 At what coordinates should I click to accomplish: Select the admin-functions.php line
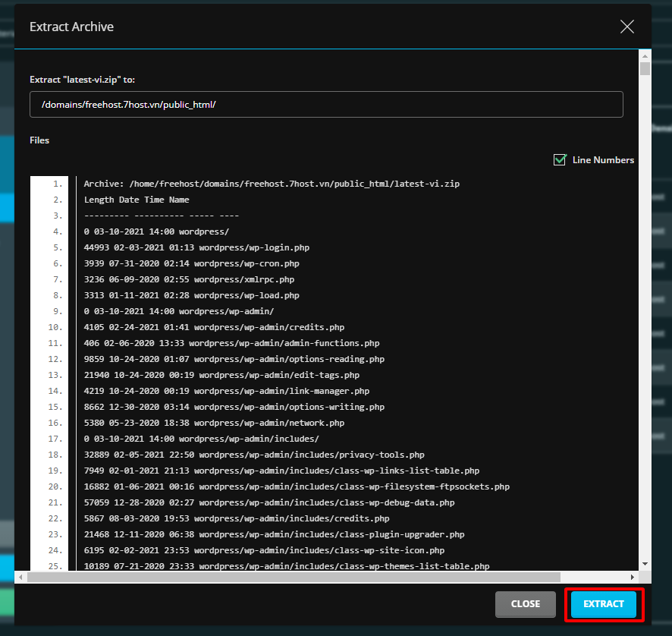click(x=232, y=343)
